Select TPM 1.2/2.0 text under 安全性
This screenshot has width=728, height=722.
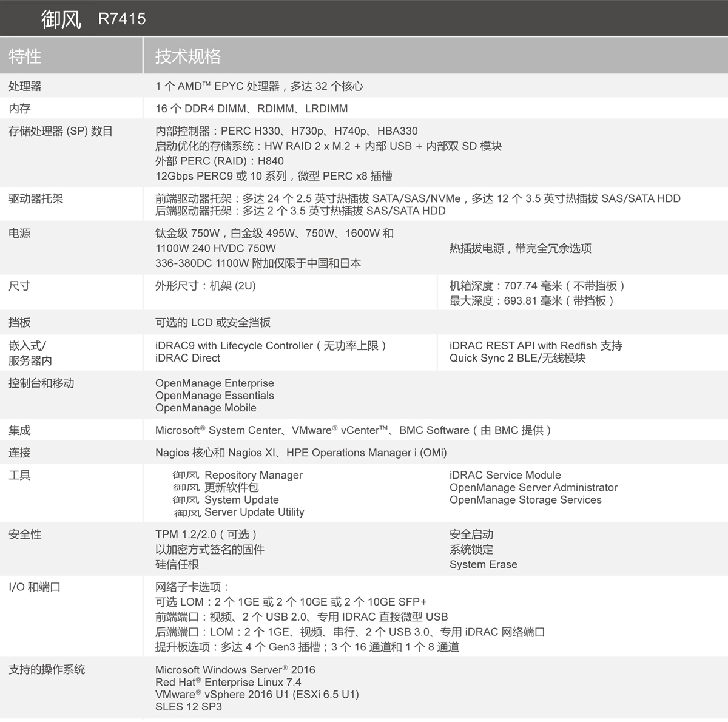point(188,535)
